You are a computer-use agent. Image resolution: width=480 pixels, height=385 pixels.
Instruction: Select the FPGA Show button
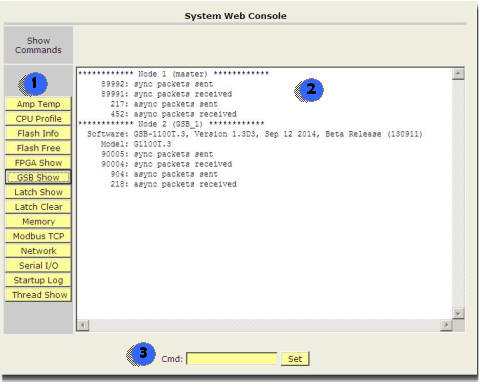click(38, 163)
